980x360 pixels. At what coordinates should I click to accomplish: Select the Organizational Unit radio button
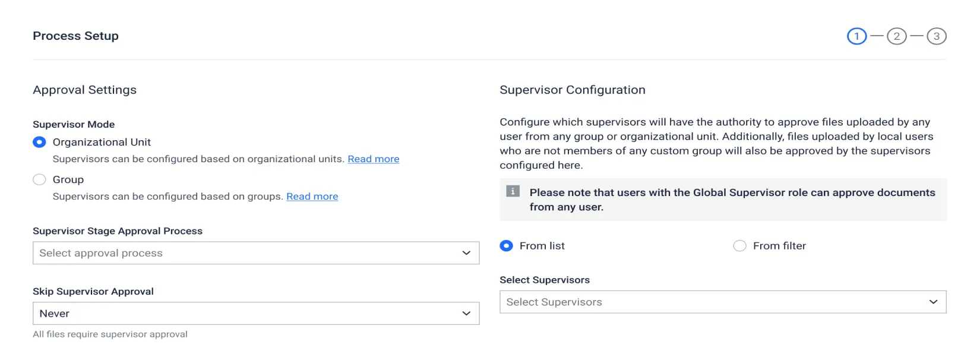39,142
